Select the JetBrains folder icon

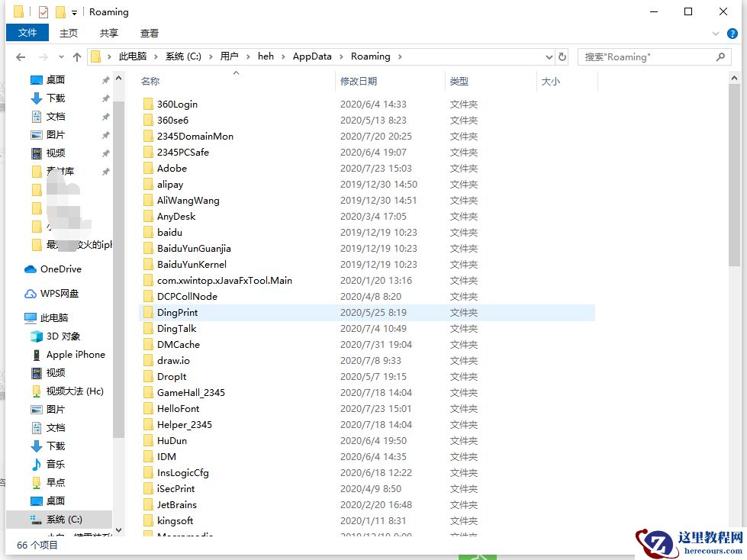(x=148, y=505)
